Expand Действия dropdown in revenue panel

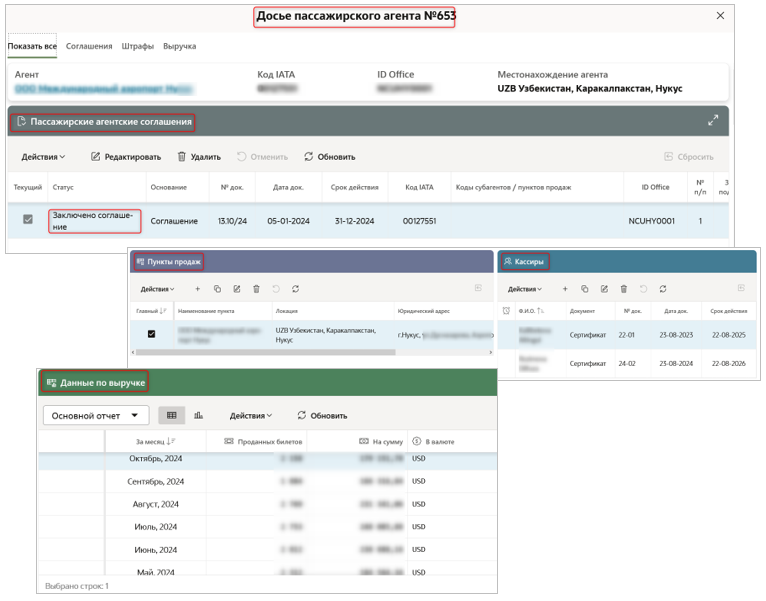coord(251,415)
